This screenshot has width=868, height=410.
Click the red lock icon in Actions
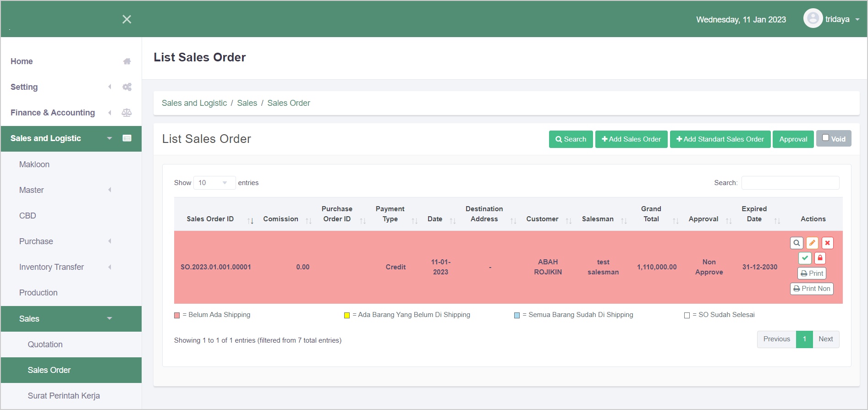pos(820,258)
